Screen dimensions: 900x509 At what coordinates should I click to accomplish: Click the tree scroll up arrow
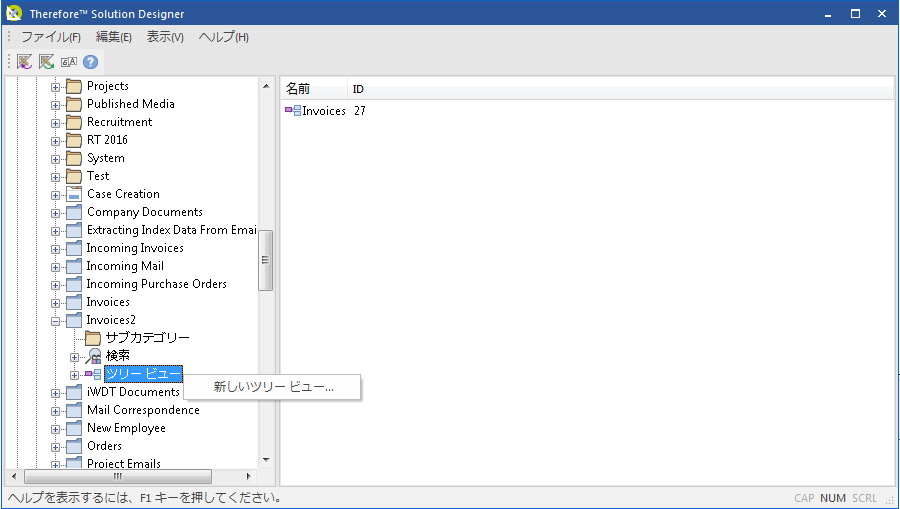pyautogui.click(x=266, y=86)
